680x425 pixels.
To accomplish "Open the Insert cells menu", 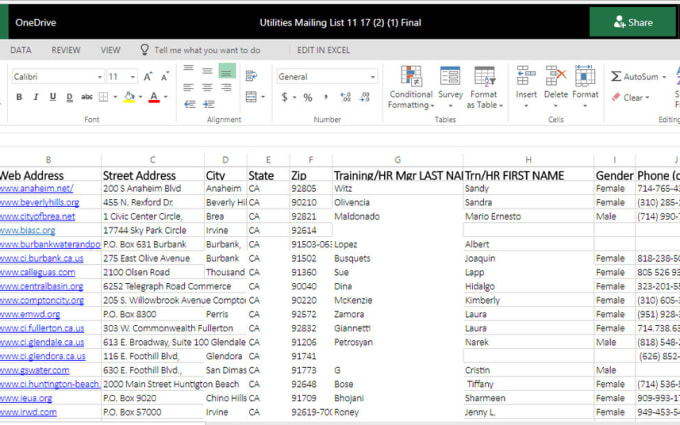I will pos(526,86).
